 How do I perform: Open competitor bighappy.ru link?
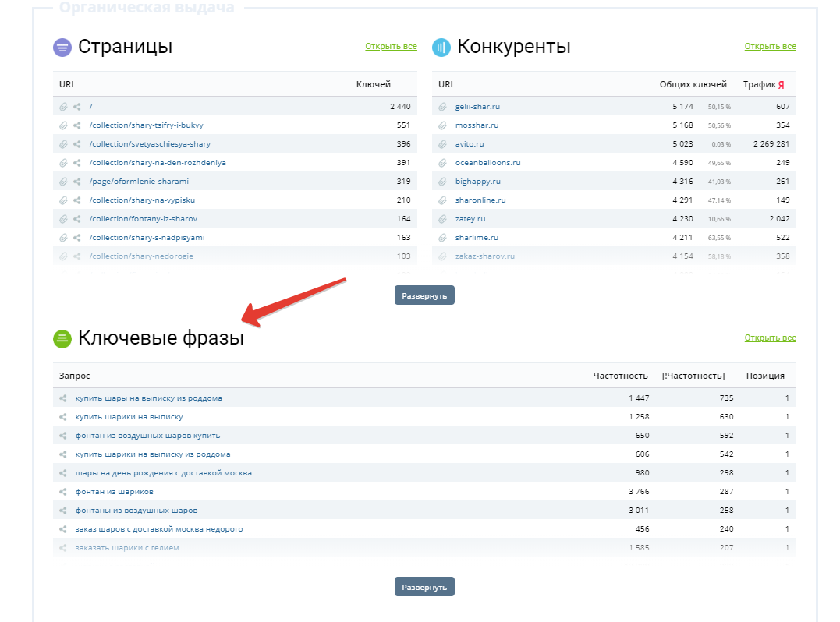(x=478, y=182)
